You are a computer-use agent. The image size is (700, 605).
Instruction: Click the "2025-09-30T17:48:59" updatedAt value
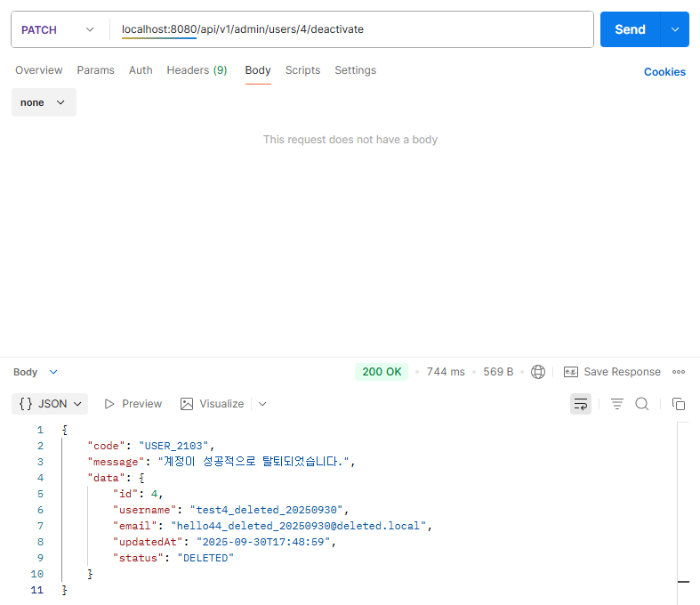[x=263, y=542]
